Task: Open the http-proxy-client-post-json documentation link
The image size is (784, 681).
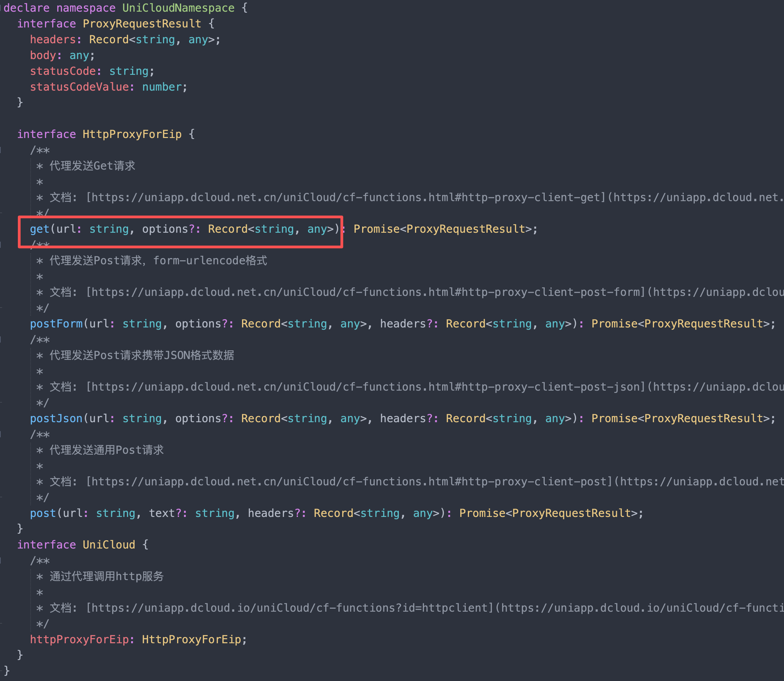Action: (x=366, y=386)
